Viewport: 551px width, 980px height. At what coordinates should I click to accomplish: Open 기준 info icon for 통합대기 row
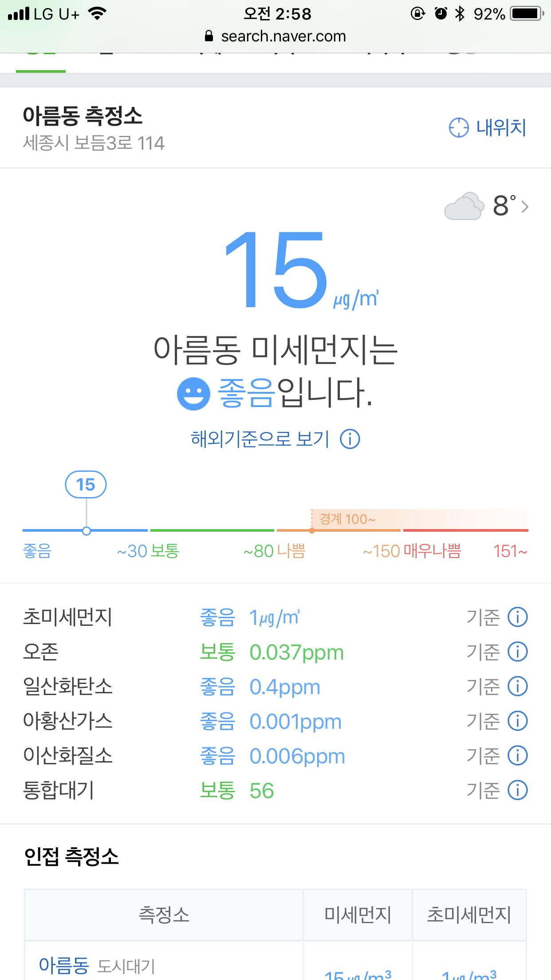pos(517,790)
